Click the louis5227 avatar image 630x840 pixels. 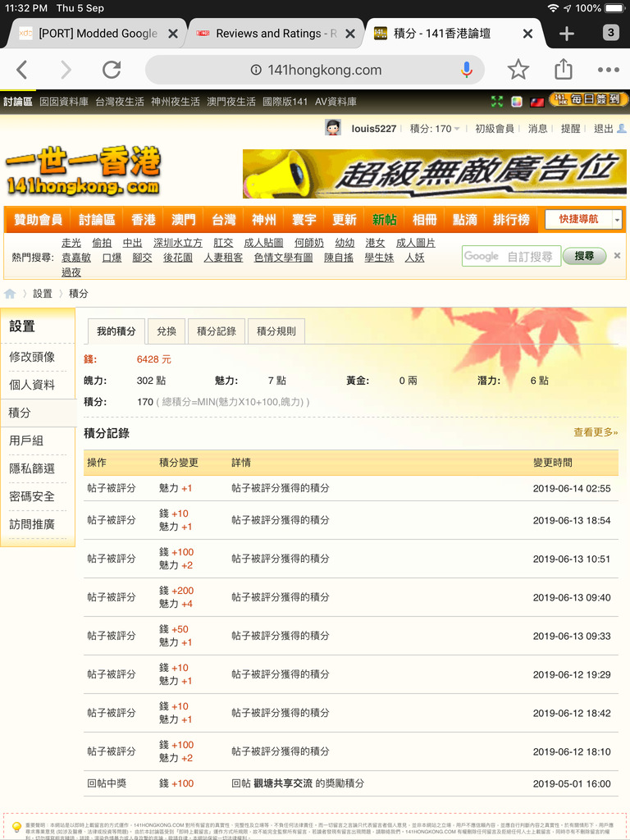point(333,128)
